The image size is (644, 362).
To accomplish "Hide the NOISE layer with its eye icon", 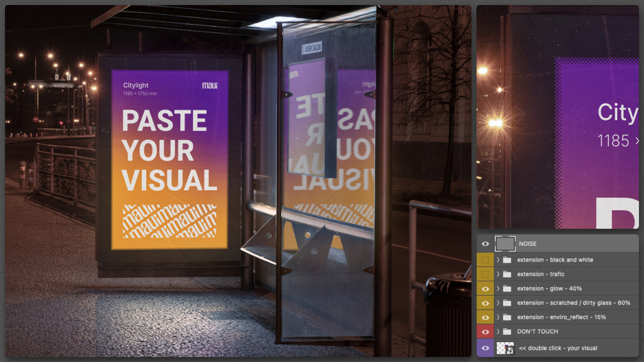I will click(485, 244).
